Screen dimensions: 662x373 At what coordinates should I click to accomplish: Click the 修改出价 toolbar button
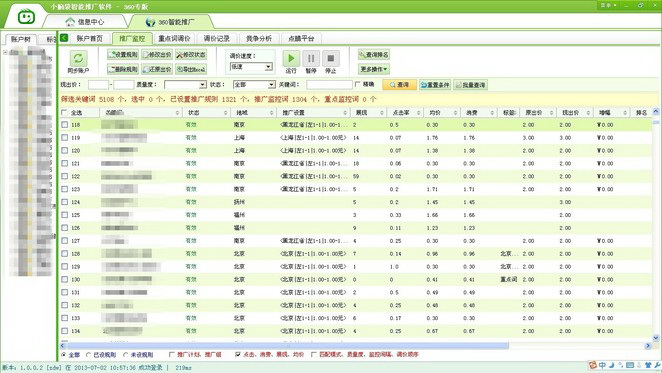click(x=157, y=54)
